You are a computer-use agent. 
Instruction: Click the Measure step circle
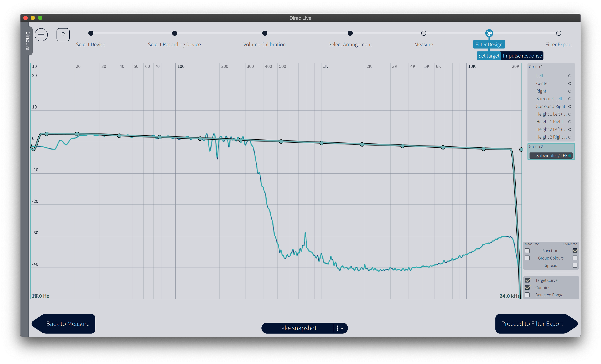pyautogui.click(x=424, y=33)
